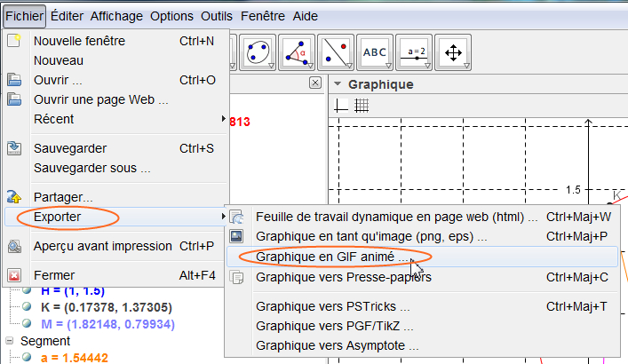Select a = 1.54442 segment row

point(74,357)
